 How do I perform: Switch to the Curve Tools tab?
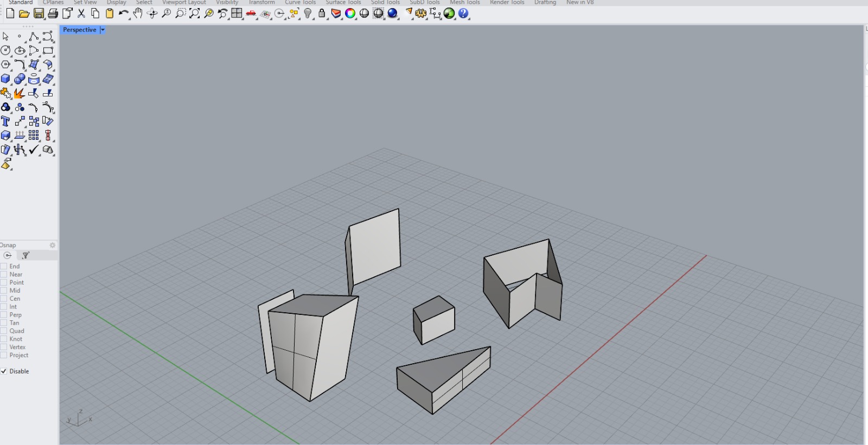pos(300,3)
